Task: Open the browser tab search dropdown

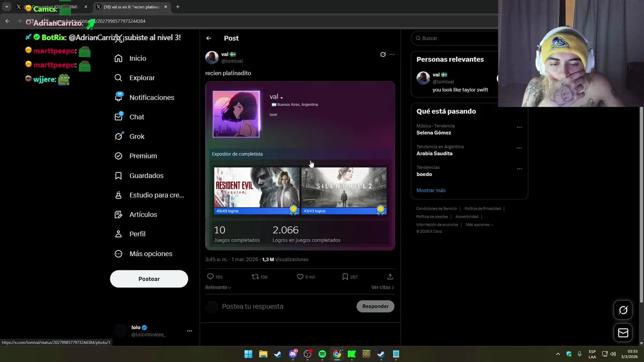Action: [7, 7]
